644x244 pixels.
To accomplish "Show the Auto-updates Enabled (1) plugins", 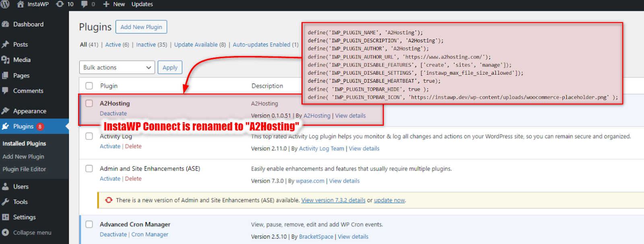I will pyautogui.click(x=266, y=44).
